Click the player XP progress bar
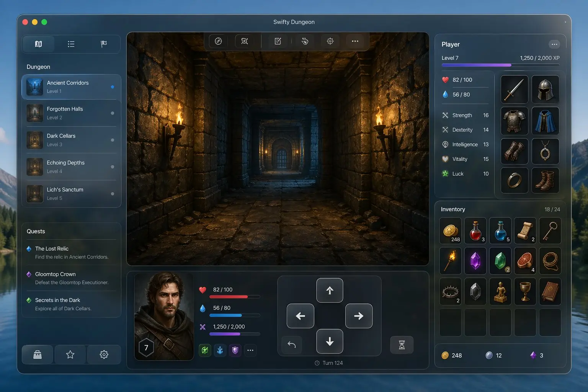Viewport: 588px width, 392px height. click(500, 65)
